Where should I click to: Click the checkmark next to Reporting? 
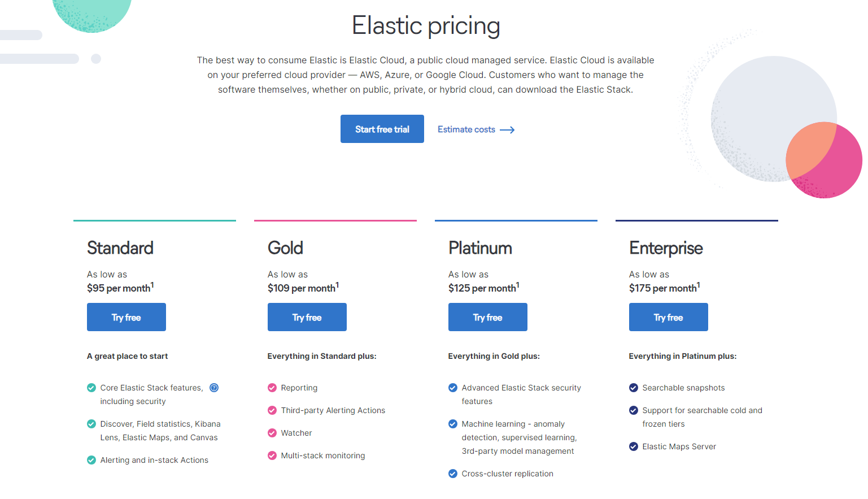pyautogui.click(x=272, y=388)
